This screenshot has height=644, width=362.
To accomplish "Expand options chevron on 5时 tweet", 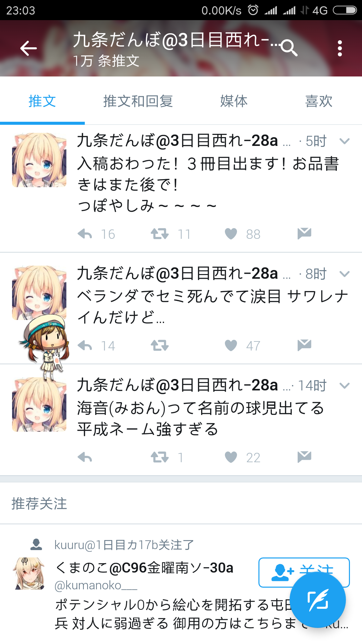I will [345, 141].
